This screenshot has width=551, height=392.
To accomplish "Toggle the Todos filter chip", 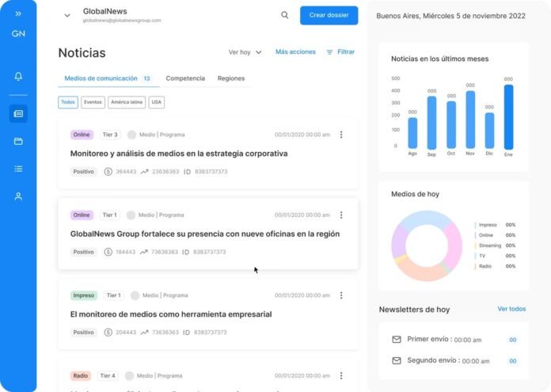I will pyautogui.click(x=68, y=102).
